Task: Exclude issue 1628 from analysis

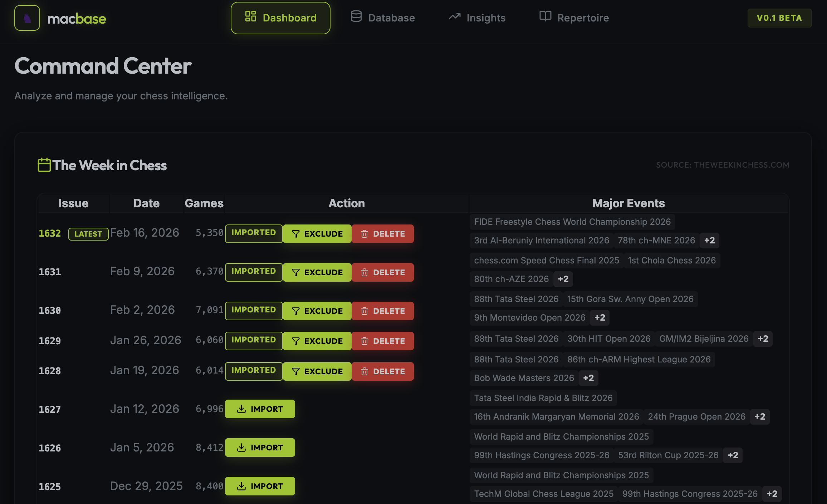Action: (x=317, y=371)
